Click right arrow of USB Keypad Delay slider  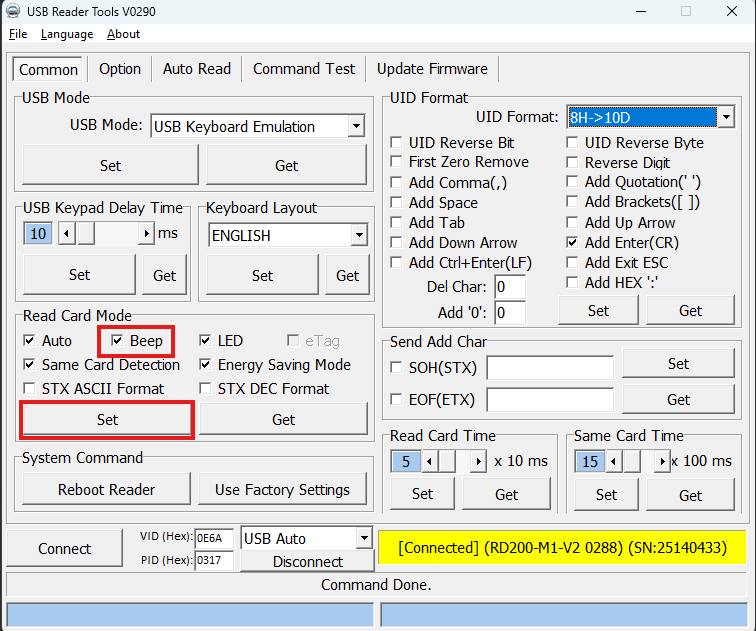pyautogui.click(x=147, y=234)
